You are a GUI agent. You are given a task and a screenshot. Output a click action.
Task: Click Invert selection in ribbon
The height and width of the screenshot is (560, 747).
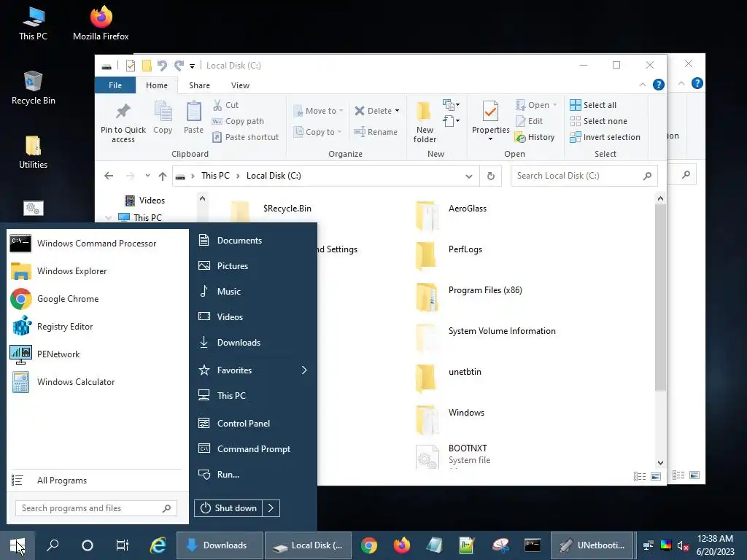tap(605, 137)
